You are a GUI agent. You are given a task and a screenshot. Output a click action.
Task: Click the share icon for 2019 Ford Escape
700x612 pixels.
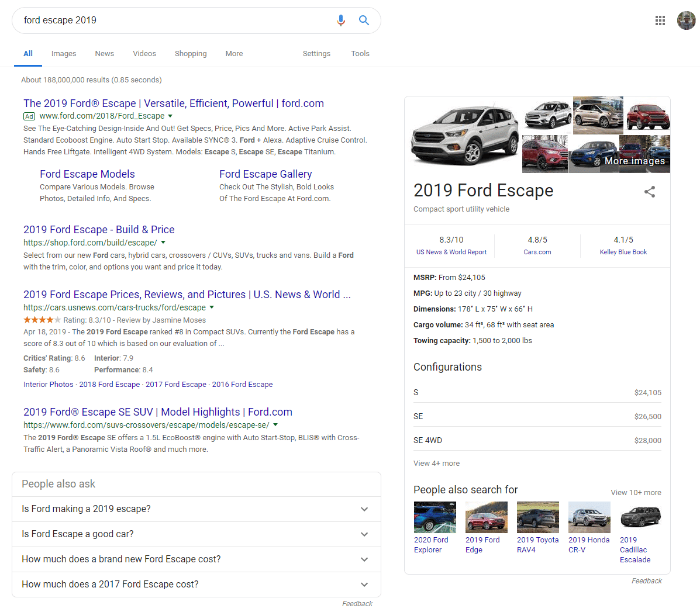coord(650,192)
